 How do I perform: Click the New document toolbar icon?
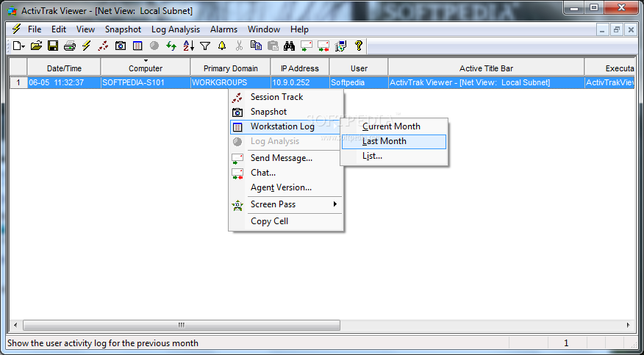[16, 46]
